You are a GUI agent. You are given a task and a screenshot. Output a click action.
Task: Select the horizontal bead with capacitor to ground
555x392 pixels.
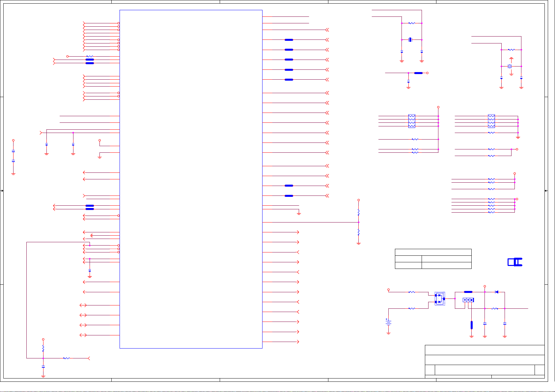click(x=418, y=73)
